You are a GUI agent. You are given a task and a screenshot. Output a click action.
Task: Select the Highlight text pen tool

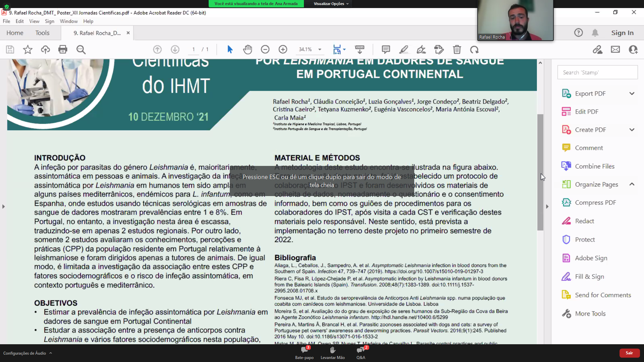(404, 50)
